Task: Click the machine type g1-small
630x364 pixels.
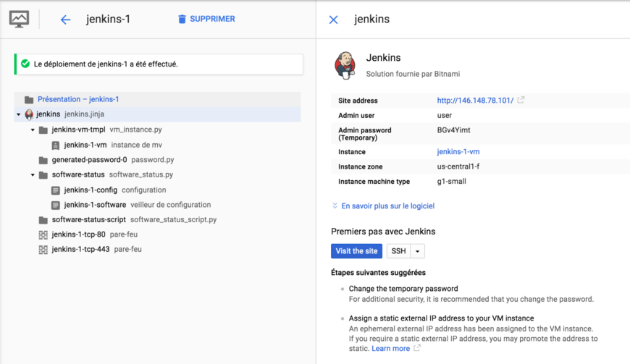Action: pos(452,182)
